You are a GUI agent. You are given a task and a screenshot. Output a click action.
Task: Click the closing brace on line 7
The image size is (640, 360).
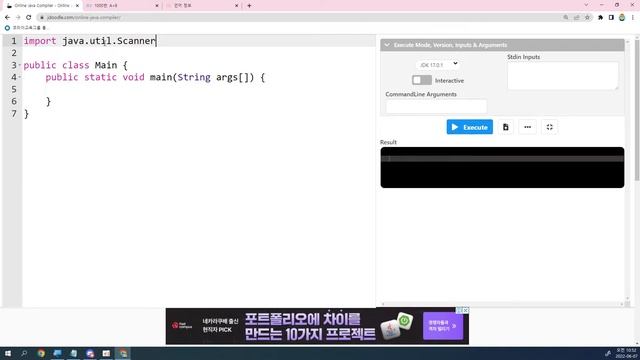tap(27, 113)
